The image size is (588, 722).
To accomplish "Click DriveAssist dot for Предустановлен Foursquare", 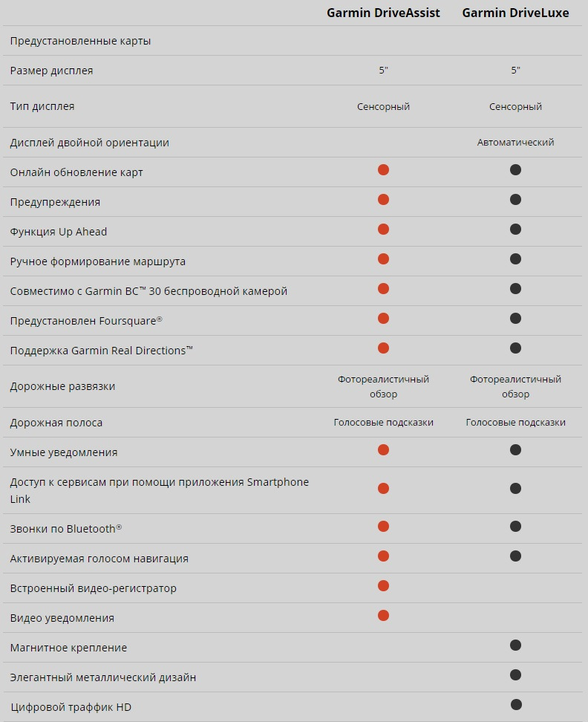I will (x=383, y=319).
